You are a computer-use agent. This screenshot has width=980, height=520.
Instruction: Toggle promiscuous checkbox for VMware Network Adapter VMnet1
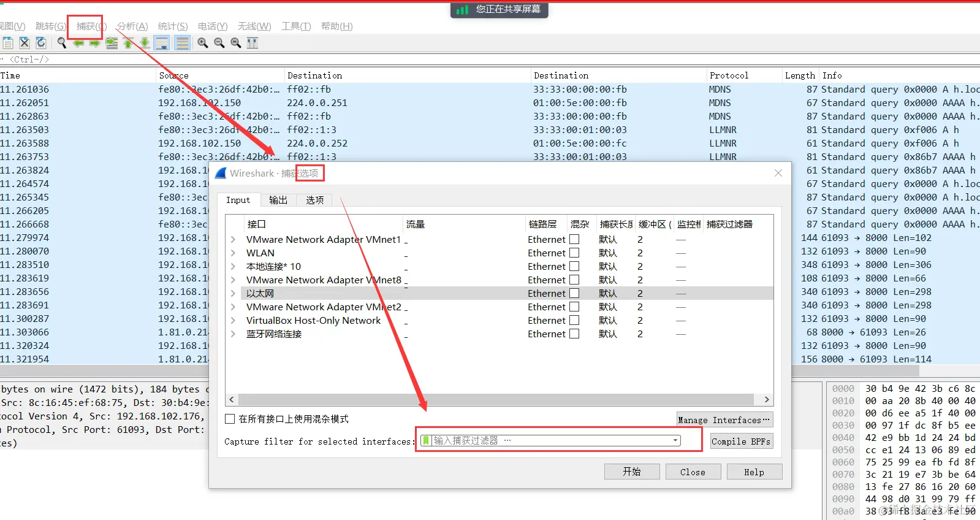pos(574,239)
